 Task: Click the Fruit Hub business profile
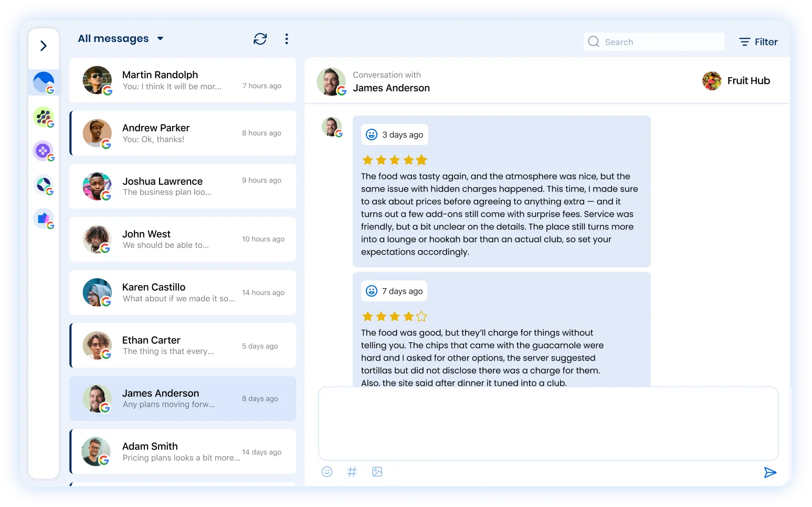coord(736,80)
